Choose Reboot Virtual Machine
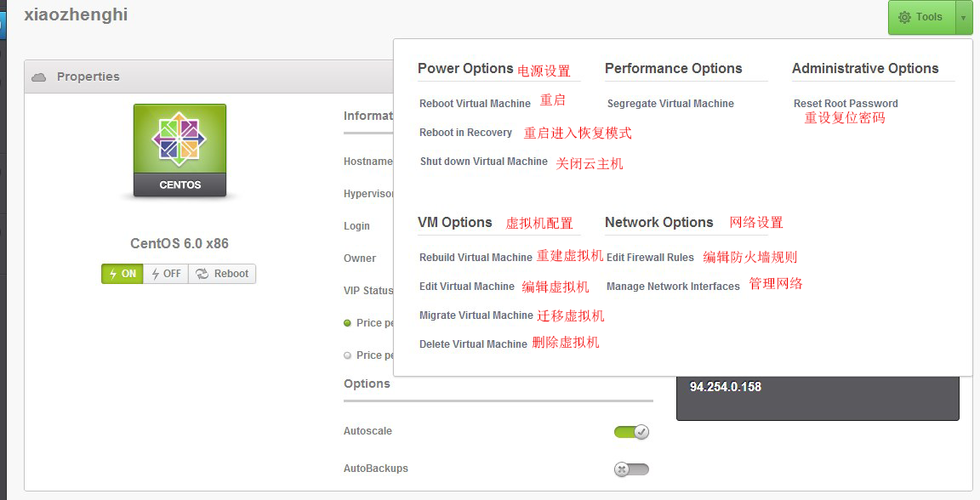This screenshot has width=980, height=500. (475, 104)
